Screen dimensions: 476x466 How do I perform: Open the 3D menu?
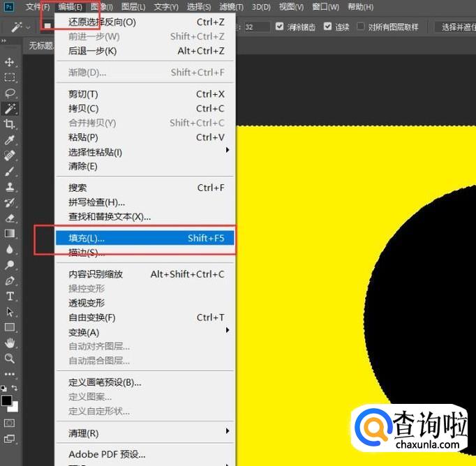pyautogui.click(x=261, y=7)
